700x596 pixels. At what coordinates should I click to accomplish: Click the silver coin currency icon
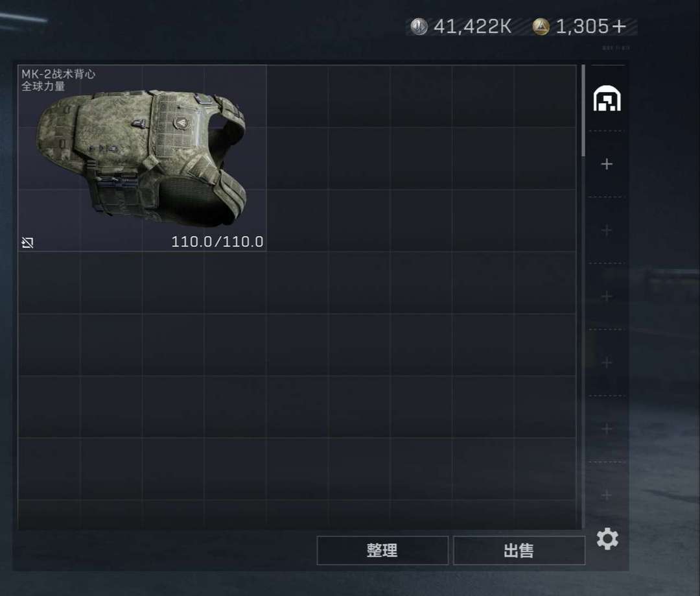click(x=419, y=27)
